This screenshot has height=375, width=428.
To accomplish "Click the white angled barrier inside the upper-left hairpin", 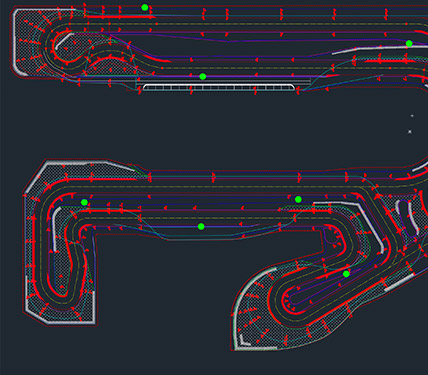I will [x=63, y=40].
